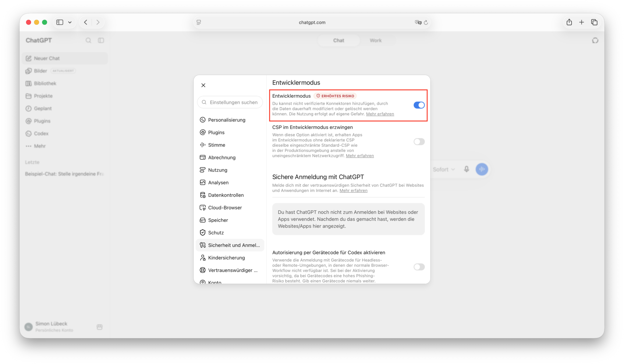Open the Sofort model dropdown
This screenshot has height=364, width=624.
(x=444, y=169)
